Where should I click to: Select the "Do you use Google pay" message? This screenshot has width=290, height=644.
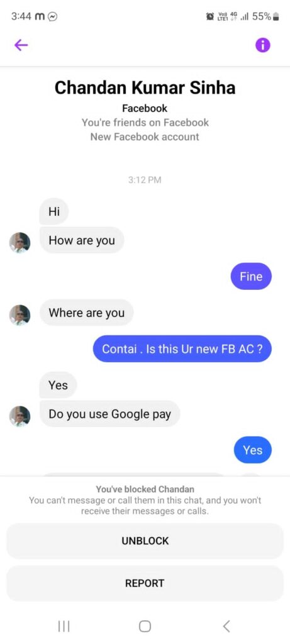click(109, 414)
